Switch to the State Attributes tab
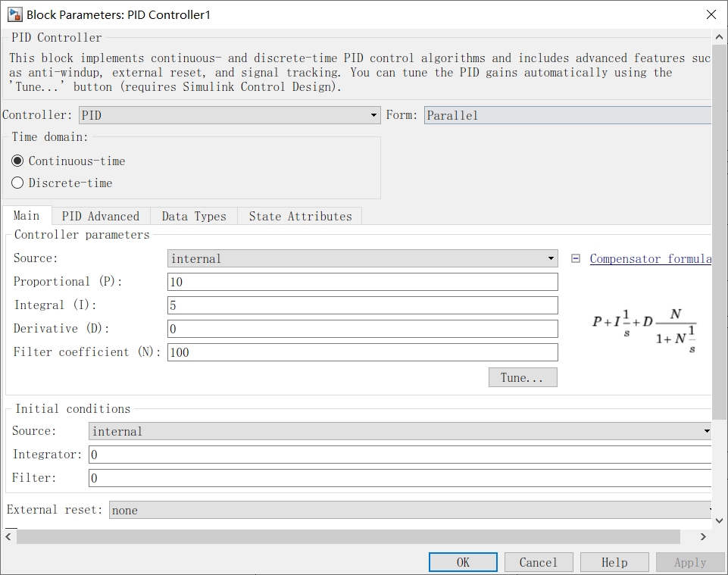The image size is (728, 575). [300, 216]
